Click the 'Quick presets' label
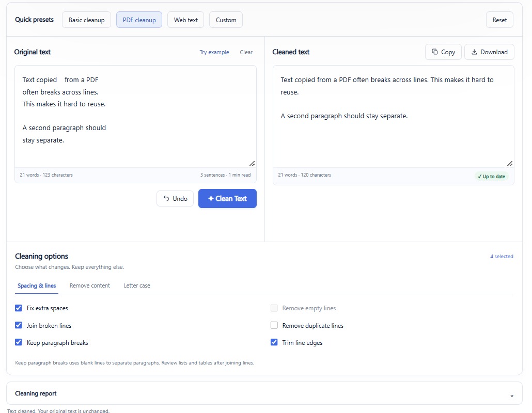The width and height of the screenshot is (532, 413). 34,20
